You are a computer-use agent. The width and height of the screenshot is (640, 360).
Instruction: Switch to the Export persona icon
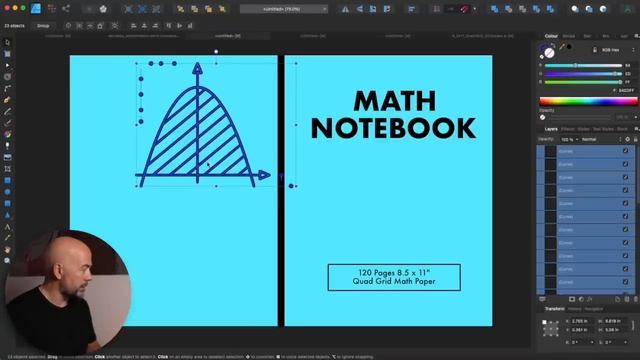coord(66,8)
